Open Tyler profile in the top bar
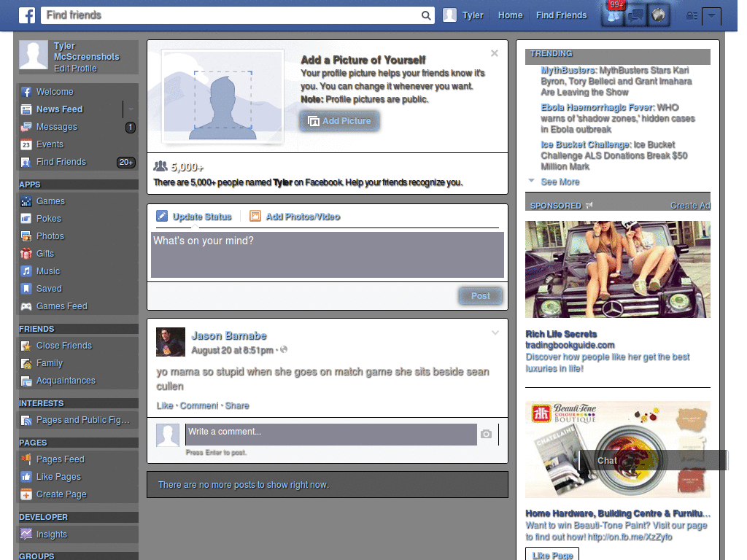Image resolution: width=747 pixels, height=560 pixels. (x=463, y=15)
